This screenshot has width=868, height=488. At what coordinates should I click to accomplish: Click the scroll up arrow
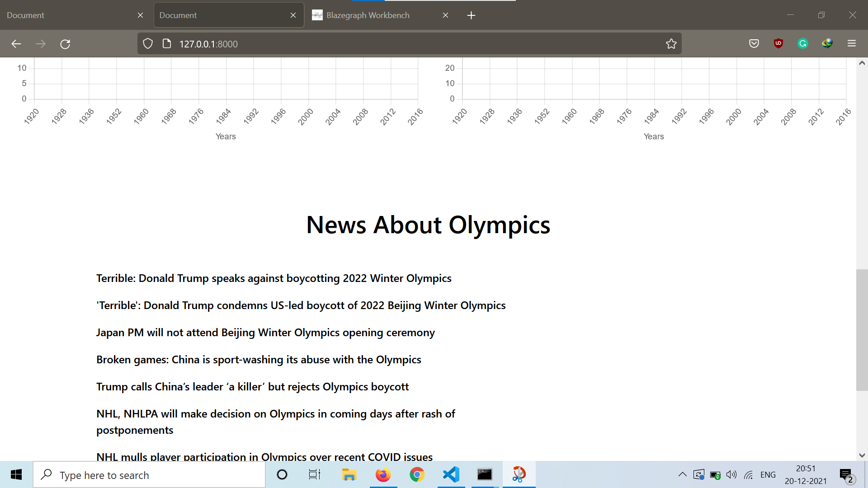(x=862, y=63)
